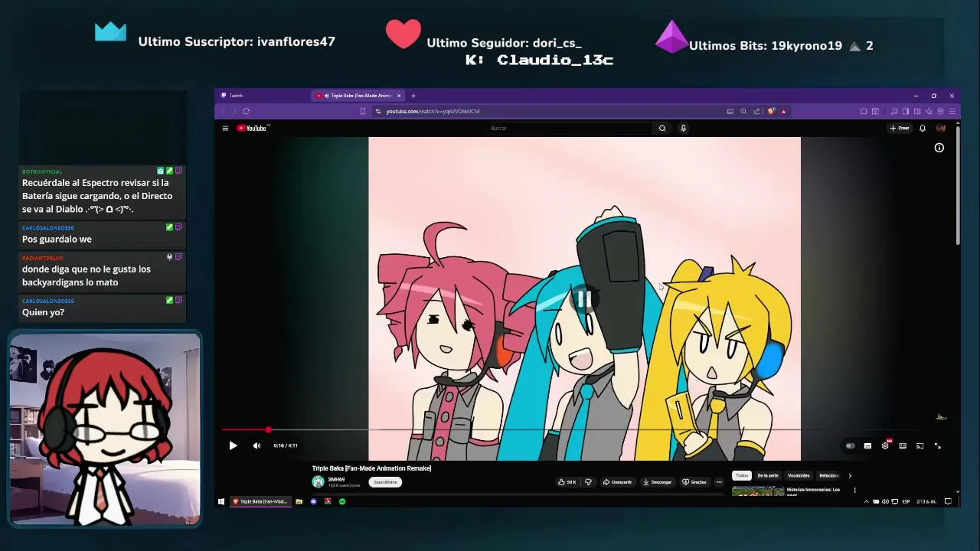Switch to theater mode in the player
This screenshot has height=551, width=980.
click(x=903, y=445)
